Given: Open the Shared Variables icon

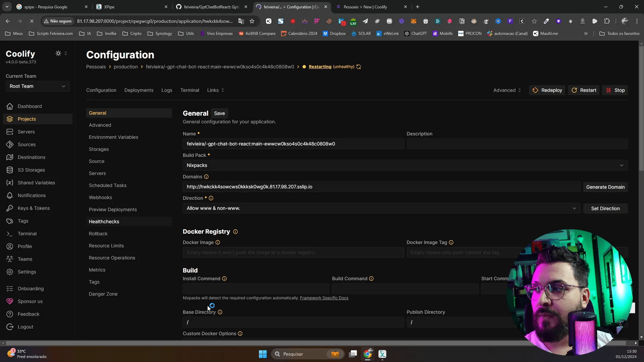Looking at the screenshot, I should pyautogui.click(x=10, y=183).
